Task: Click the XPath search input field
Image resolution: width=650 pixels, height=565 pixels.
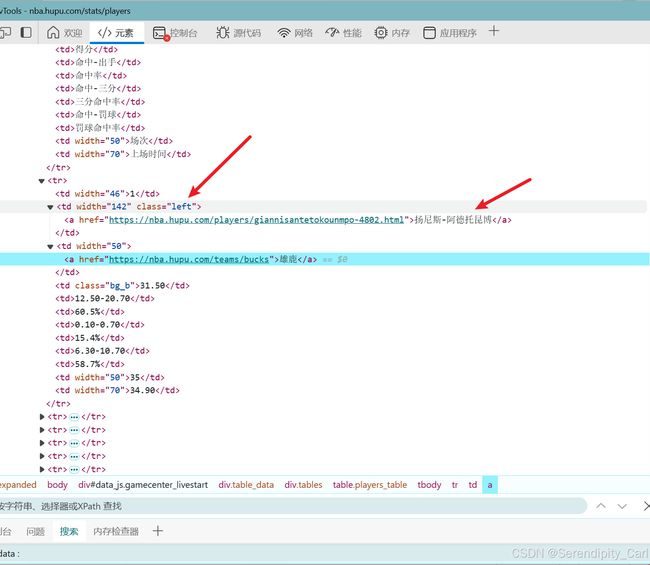Action: point(292,506)
